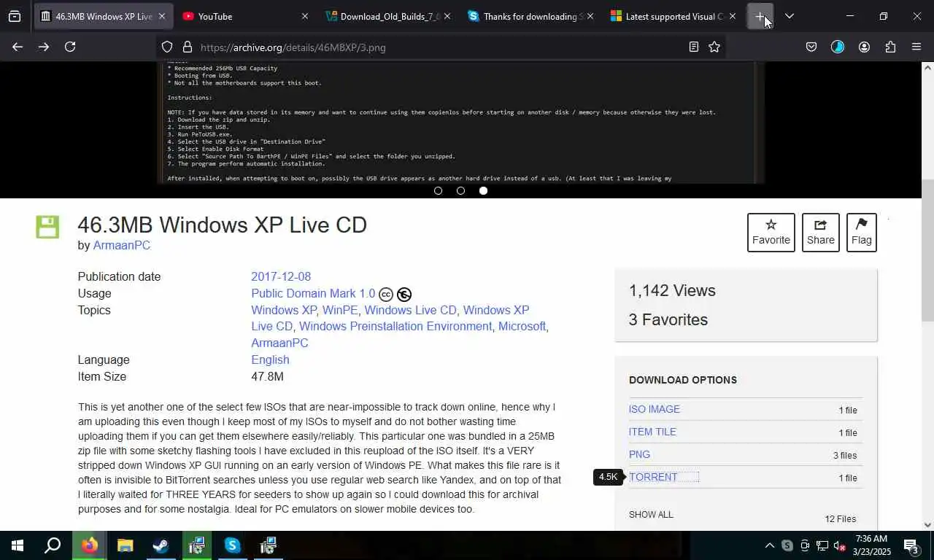The image size is (934, 560).
Task: Switch to Thanks for downloading Skype tab
Action: point(532,16)
